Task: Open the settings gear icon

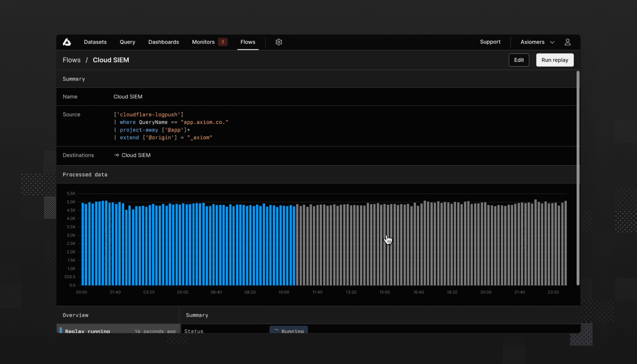Action: point(279,42)
